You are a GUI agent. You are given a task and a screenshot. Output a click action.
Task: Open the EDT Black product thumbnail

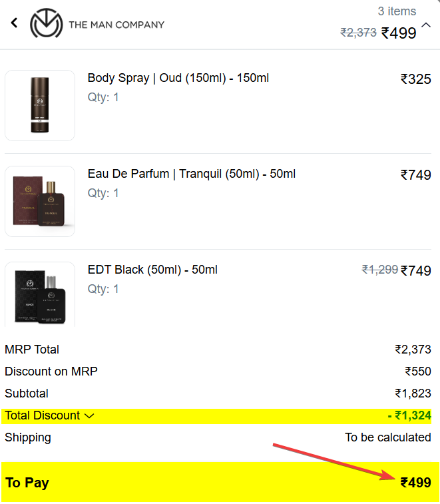(40, 294)
